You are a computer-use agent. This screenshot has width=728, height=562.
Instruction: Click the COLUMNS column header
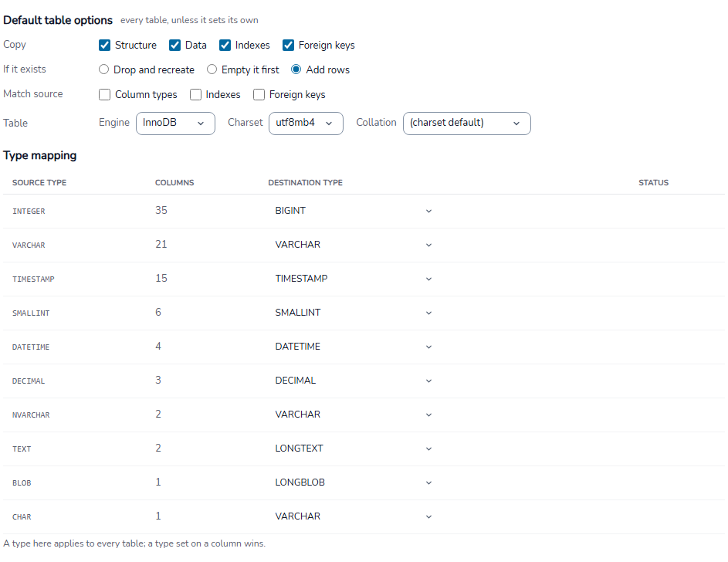pyautogui.click(x=174, y=183)
